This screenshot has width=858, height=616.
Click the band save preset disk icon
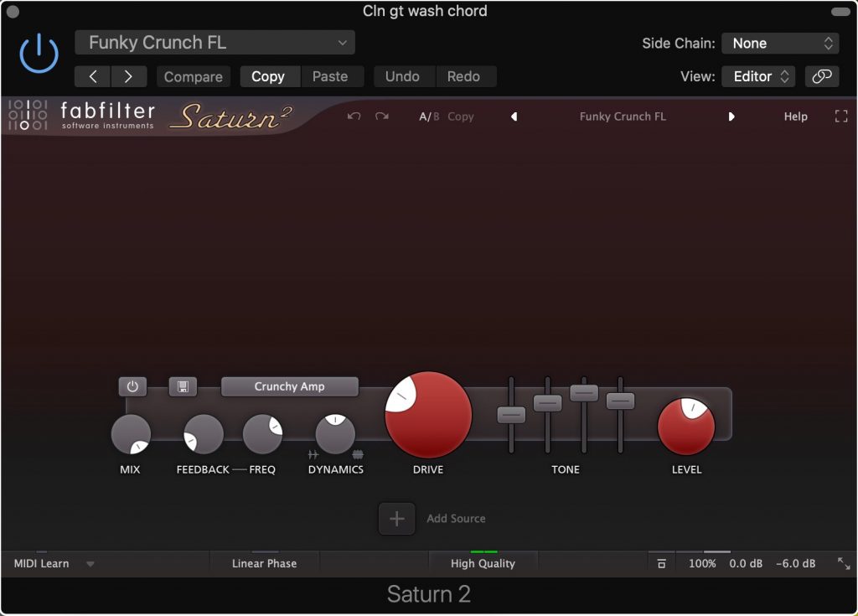tap(183, 386)
